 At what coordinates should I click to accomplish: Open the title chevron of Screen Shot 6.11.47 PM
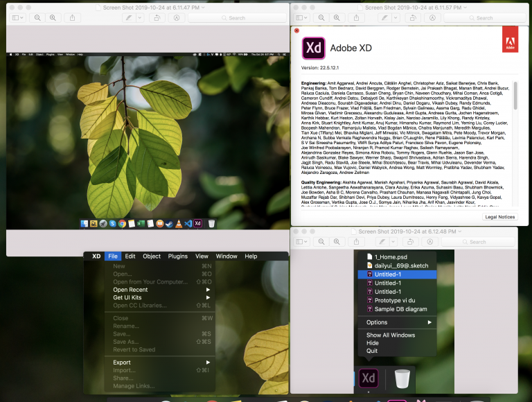click(203, 7)
